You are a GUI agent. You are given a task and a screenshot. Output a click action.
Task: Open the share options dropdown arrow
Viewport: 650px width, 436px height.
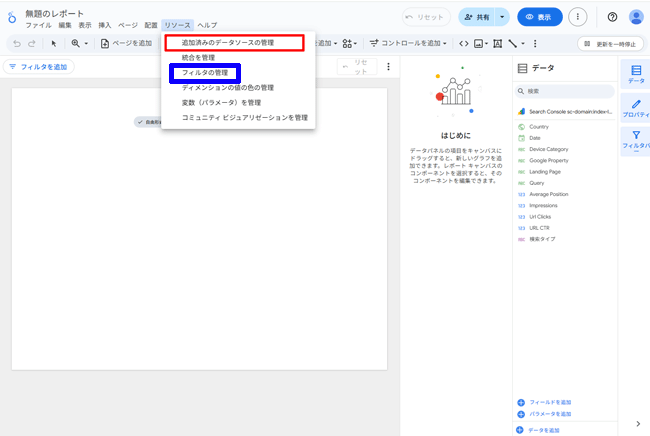(502, 17)
